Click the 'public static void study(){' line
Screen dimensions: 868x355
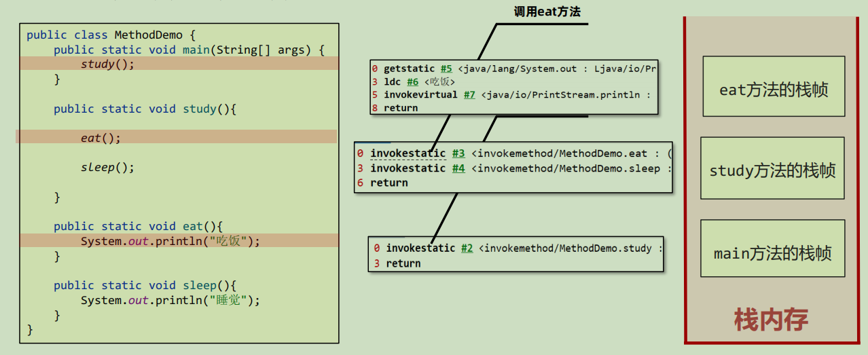tap(145, 109)
